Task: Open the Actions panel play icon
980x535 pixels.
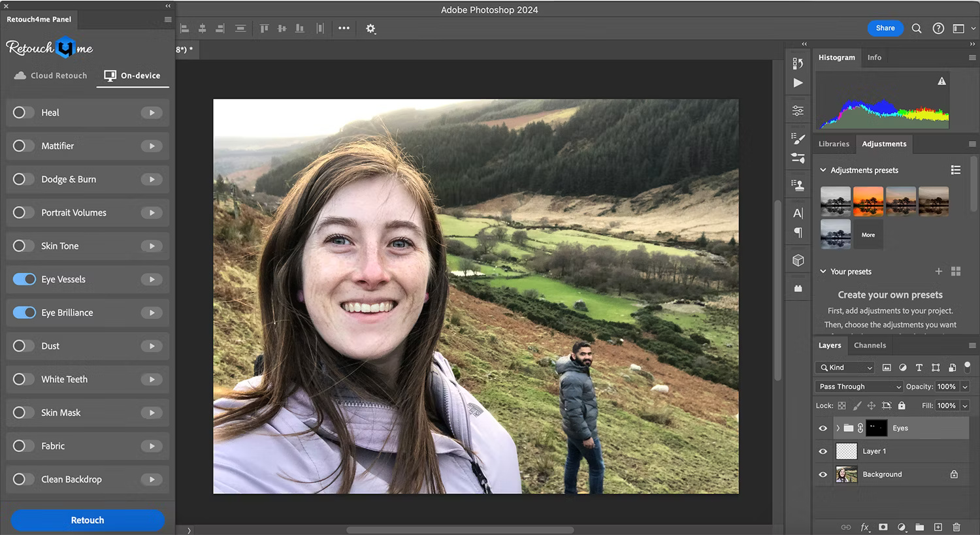Action: point(797,83)
